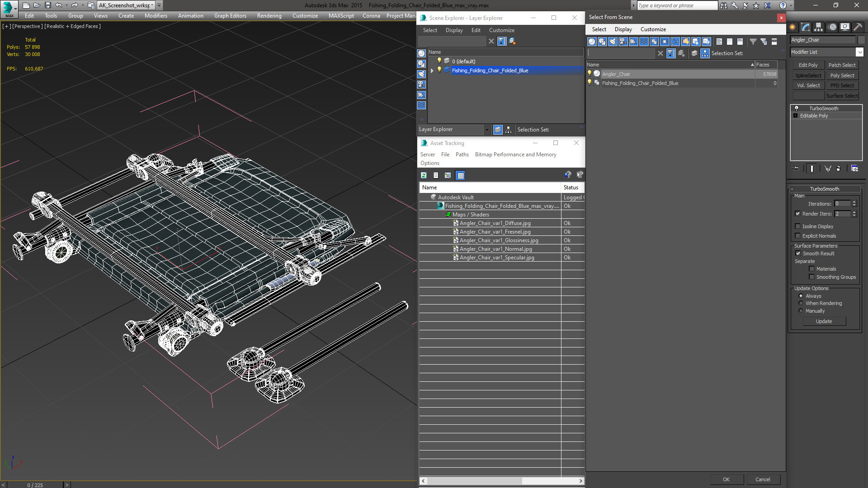Open the Rendering menu
868x488 pixels.
(x=269, y=16)
